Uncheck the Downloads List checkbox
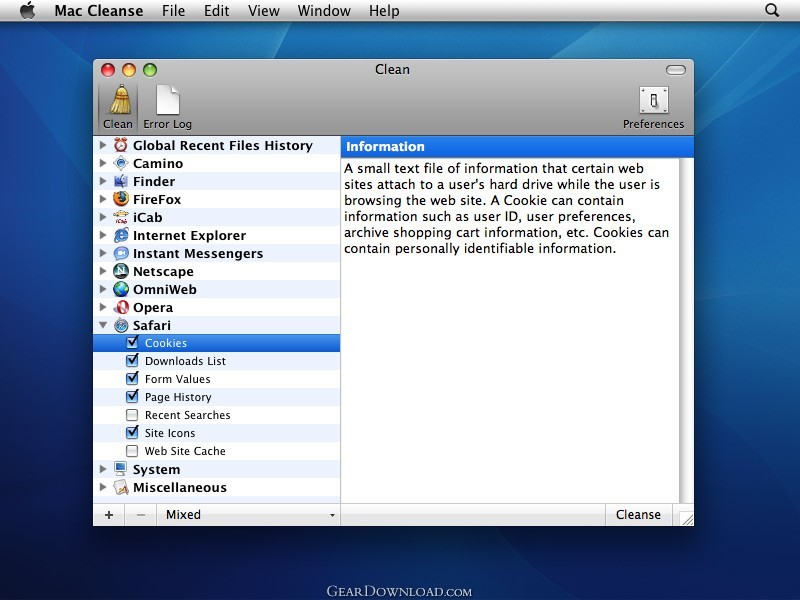The height and width of the screenshot is (600, 800). pyautogui.click(x=132, y=360)
